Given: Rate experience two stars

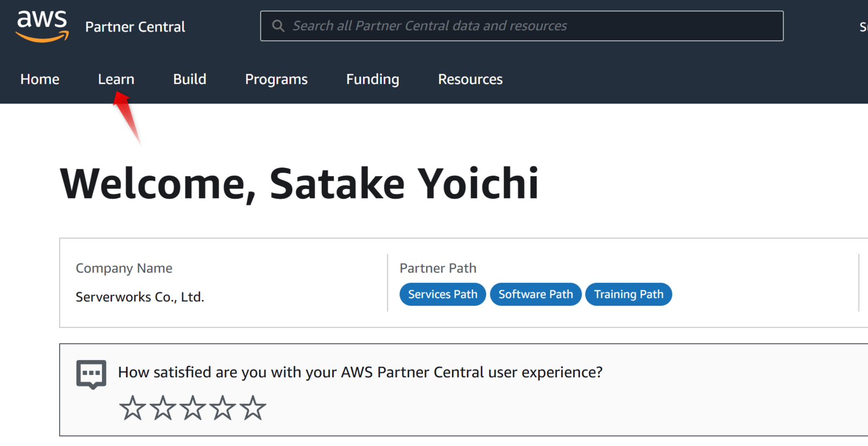Looking at the screenshot, I should pyautogui.click(x=163, y=408).
